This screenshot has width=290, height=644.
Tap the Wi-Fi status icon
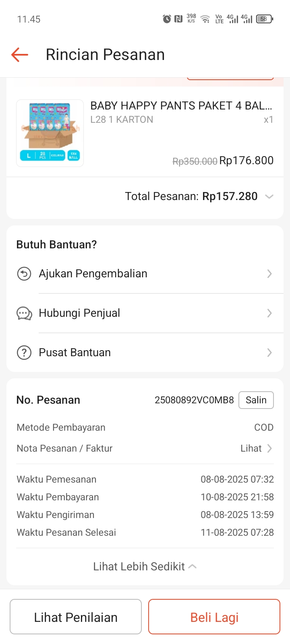[x=205, y=19]
